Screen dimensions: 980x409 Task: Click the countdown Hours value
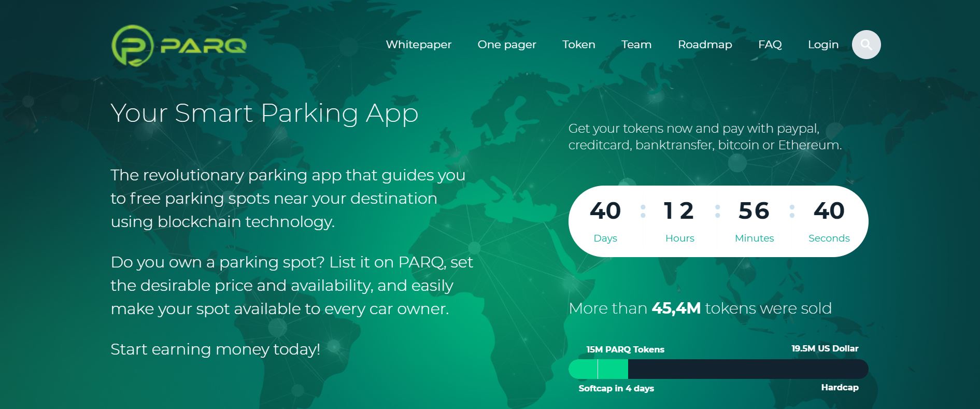679,210
